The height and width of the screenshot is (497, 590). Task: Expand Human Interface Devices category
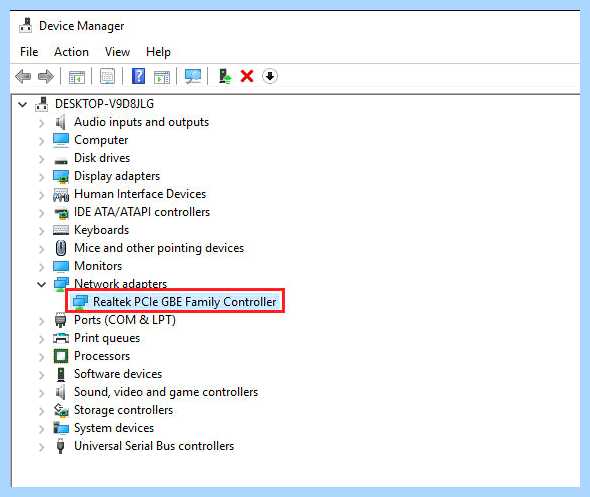click(41, 195)
